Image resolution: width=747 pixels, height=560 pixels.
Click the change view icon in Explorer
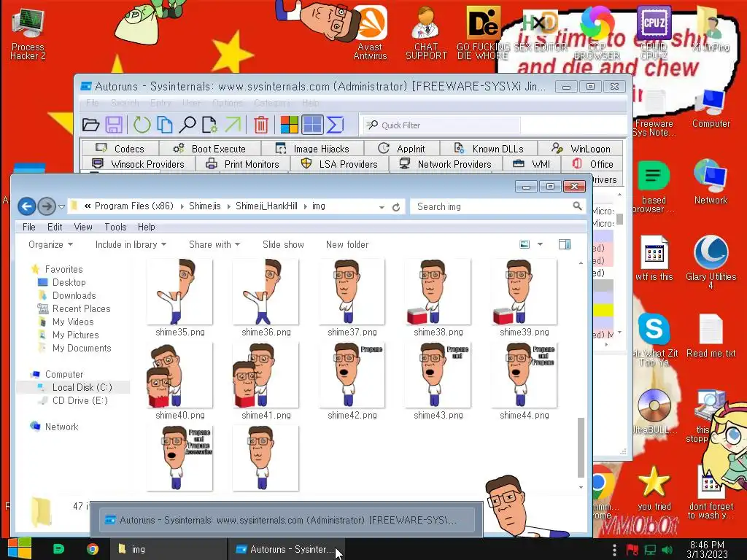[x=525, y=245]
